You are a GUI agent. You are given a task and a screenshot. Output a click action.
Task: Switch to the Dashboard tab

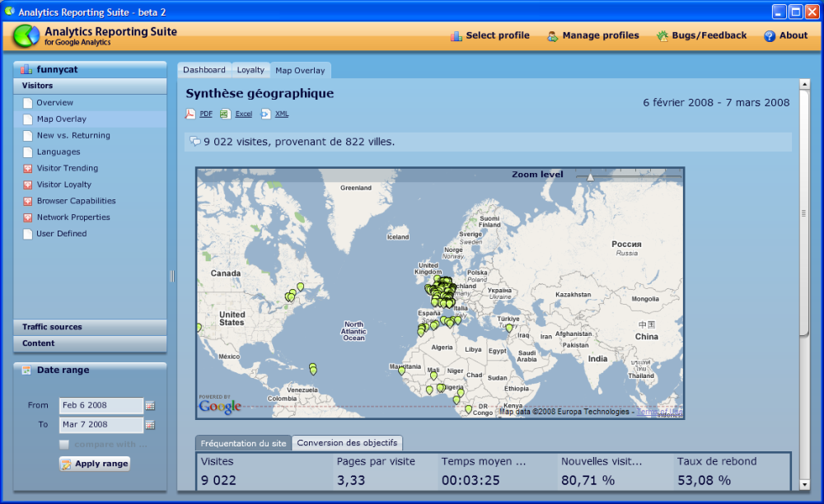(x=204, y=70)
